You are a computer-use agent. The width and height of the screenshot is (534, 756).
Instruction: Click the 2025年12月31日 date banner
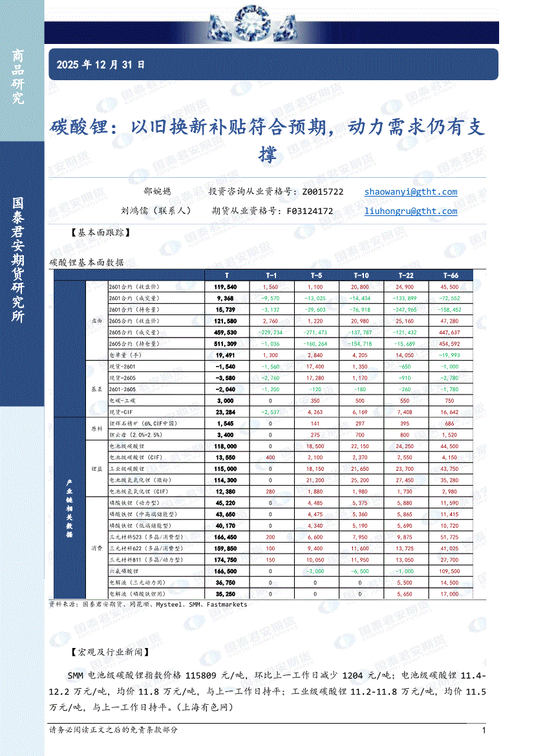point(101,65)
